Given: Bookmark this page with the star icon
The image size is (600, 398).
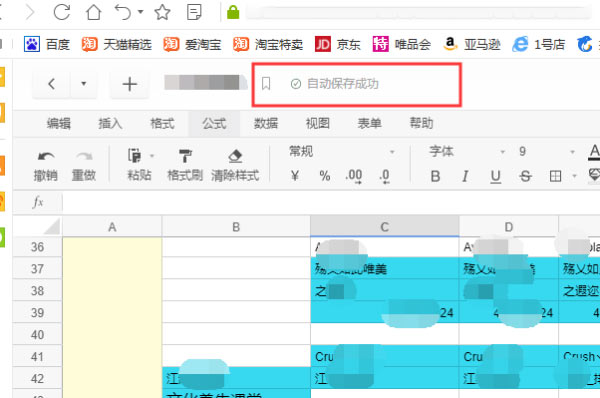Looking at the screenshot, I should tap(162, 12).
